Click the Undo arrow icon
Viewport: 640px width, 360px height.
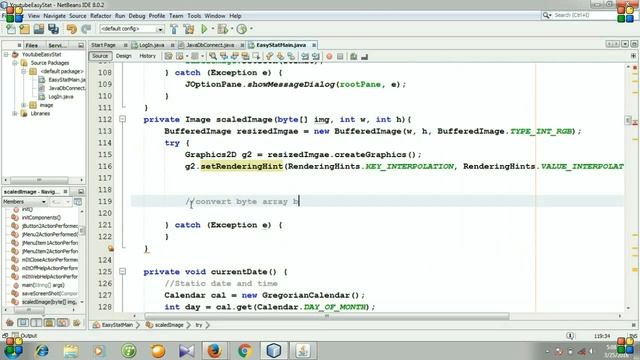point(72,29)
